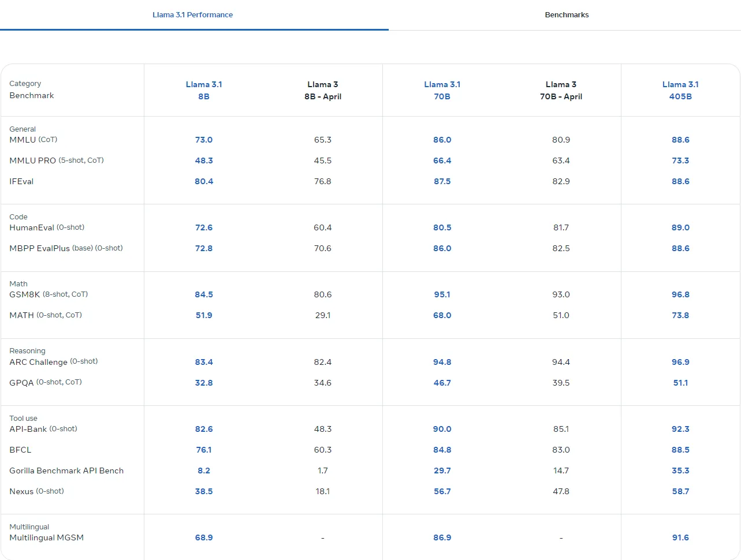Click the 68.9 Multilingual MGSM score
Image resolution: width=741 pixels, height=560 pixels.
pos(204,537)
